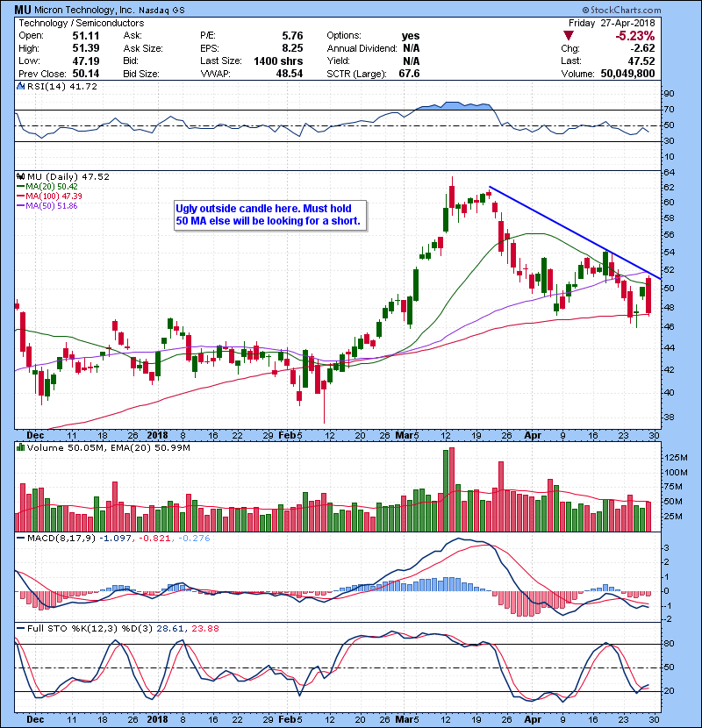Click the Low value 47.19
Viewport: 702px width, 728px height.
tap(85, 61)
